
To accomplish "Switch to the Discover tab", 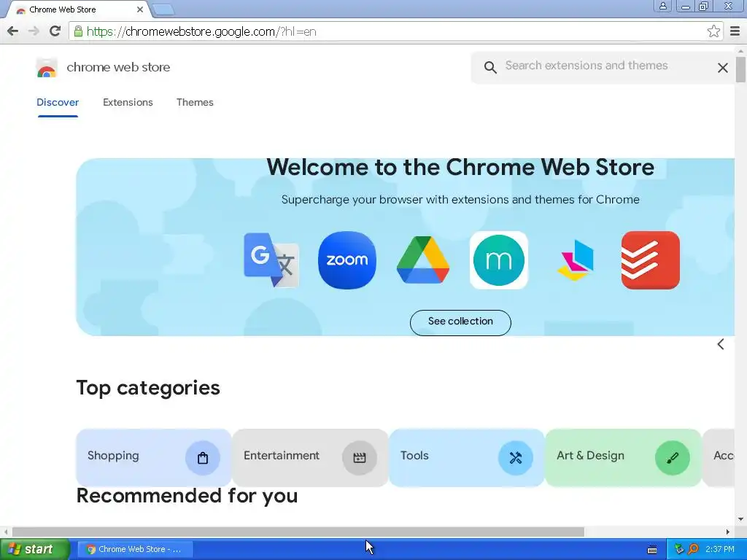I will tap(58, 102).
